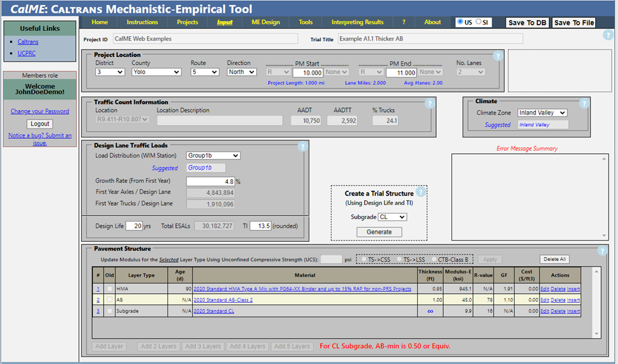618x364 pixels.
Task: Select the SI units radio button
Action: [479, 22]
